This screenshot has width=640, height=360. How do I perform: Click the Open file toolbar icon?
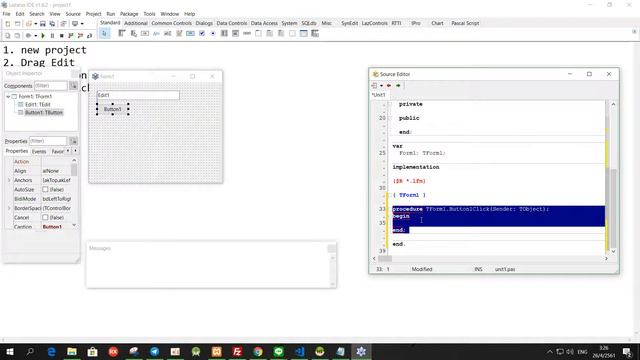(29, 24)
